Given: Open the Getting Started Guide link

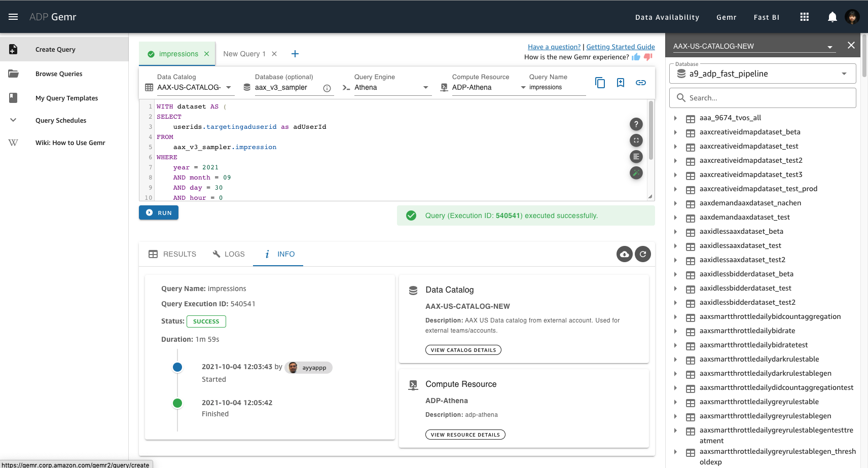Looking at the screenshot, I should point(620,47).
